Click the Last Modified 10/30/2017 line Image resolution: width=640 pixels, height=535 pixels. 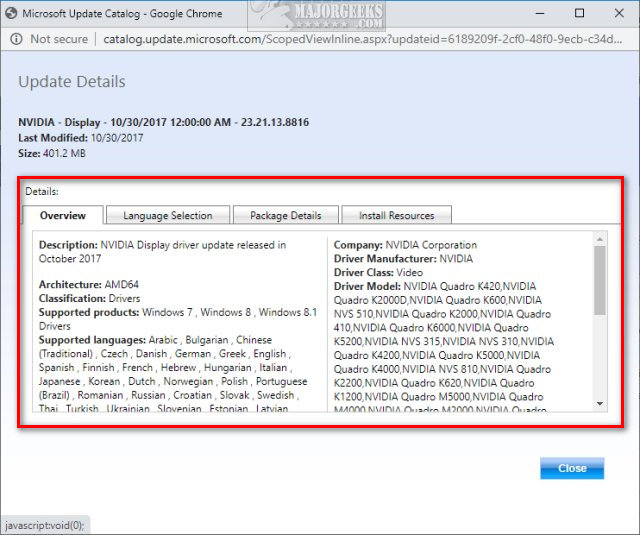(x=80, y=138)
